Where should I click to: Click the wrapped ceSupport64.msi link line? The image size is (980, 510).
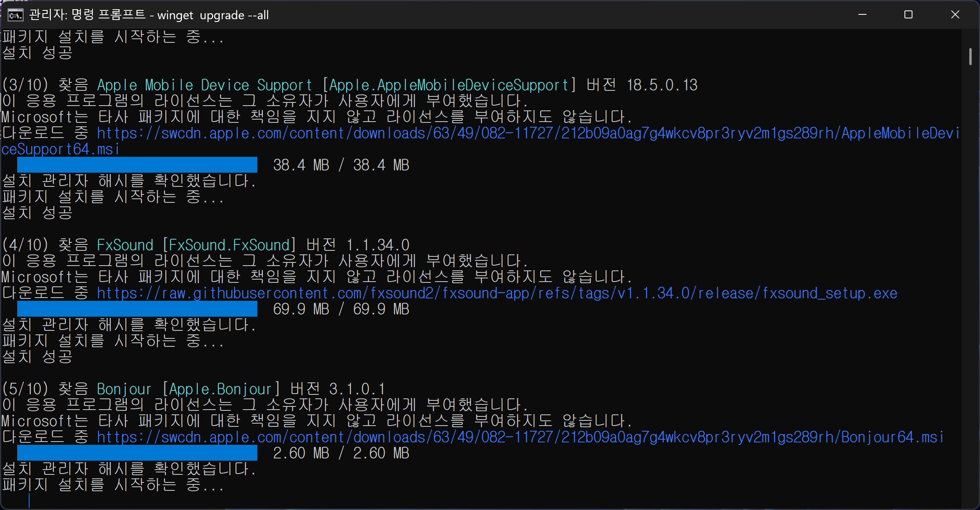coord(60,149)
